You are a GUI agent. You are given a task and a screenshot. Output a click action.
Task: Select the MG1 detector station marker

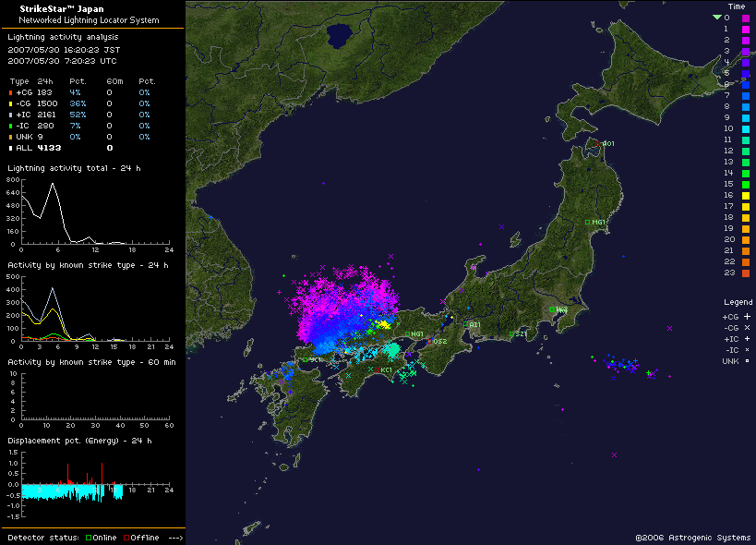click(x=587, y=222)
